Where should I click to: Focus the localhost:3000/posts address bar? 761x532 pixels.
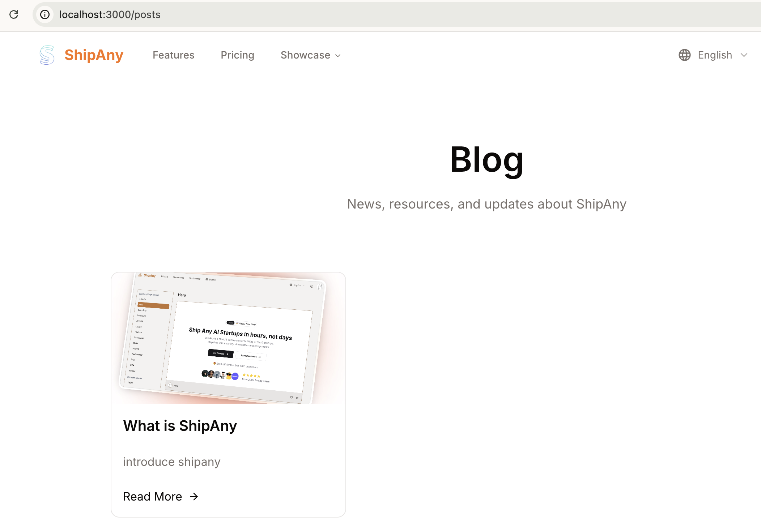(x=110, y=14)
